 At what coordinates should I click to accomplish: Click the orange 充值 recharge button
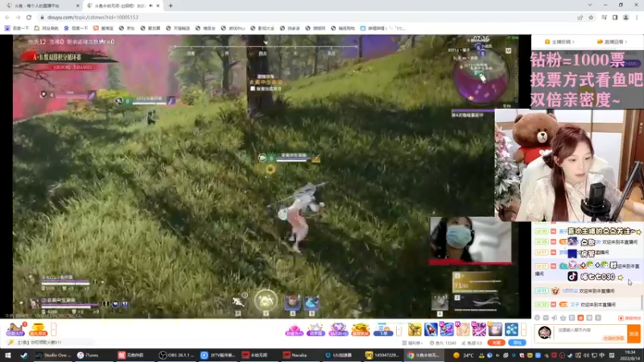496,343
